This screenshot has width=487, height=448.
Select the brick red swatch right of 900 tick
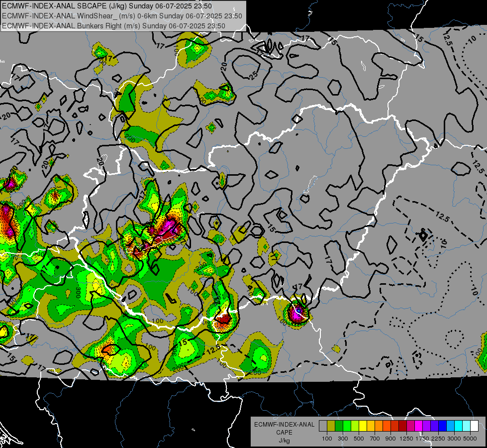tap(395, 426)
